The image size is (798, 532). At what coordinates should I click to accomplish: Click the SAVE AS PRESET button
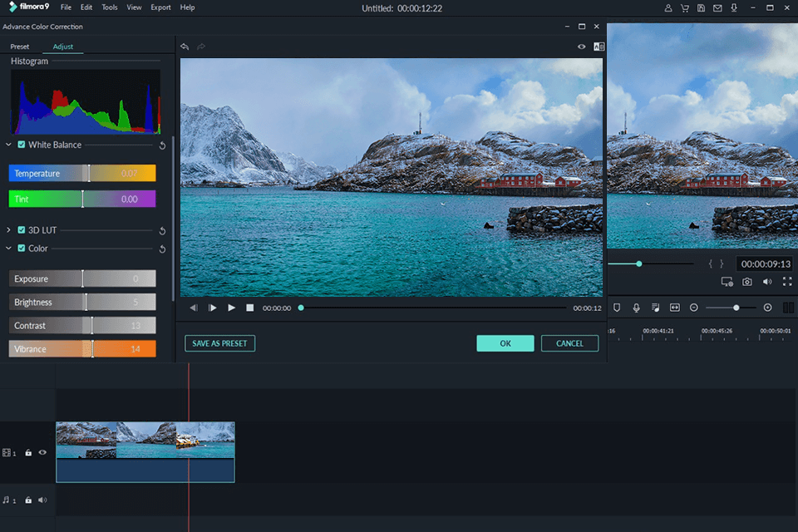[219, 343]
